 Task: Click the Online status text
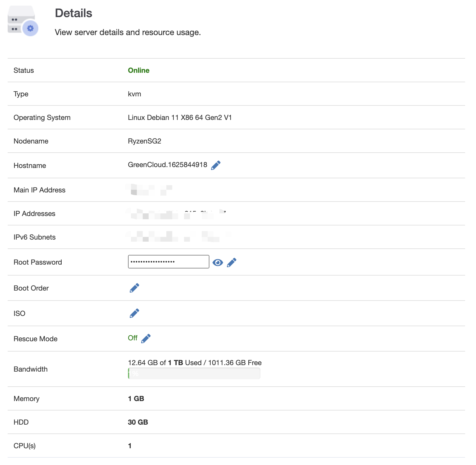(x=139, y=70)
